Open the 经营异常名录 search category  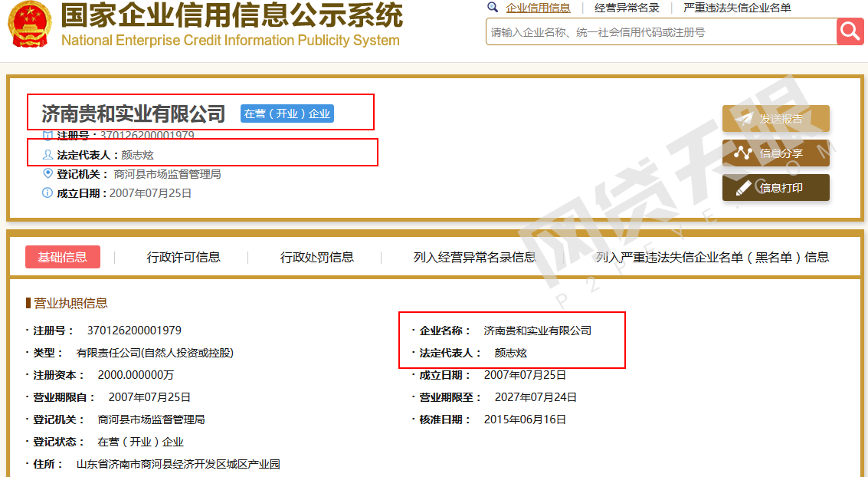627,8
